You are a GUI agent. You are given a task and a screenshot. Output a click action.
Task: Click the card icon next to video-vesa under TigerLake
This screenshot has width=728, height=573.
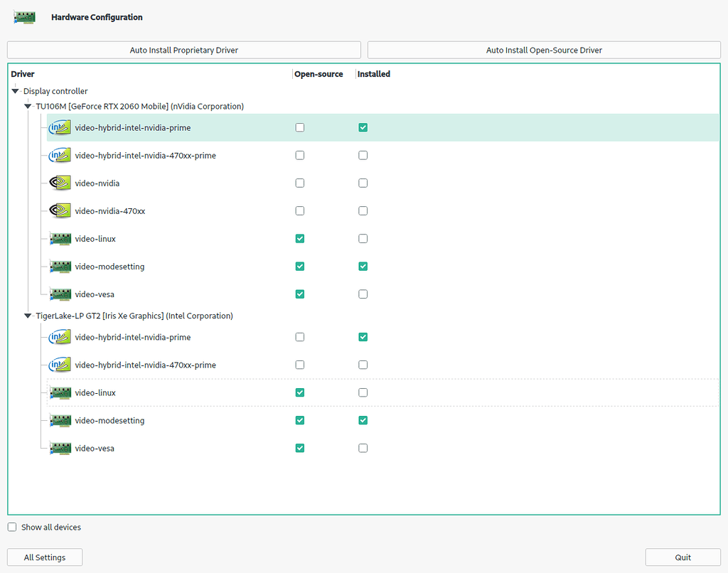click(60, 448)
